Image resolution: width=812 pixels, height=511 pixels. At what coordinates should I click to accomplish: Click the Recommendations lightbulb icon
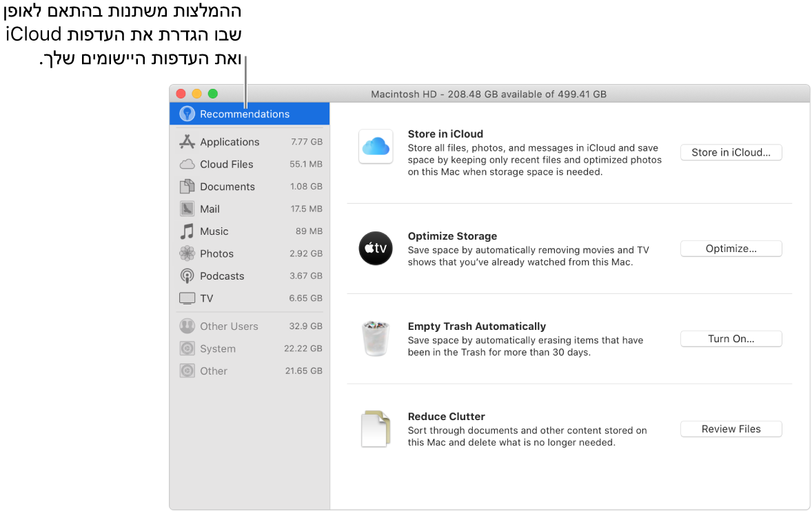(x=187, y=114)
